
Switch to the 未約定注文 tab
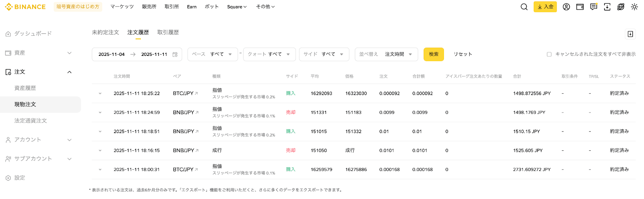click(105, 33)
